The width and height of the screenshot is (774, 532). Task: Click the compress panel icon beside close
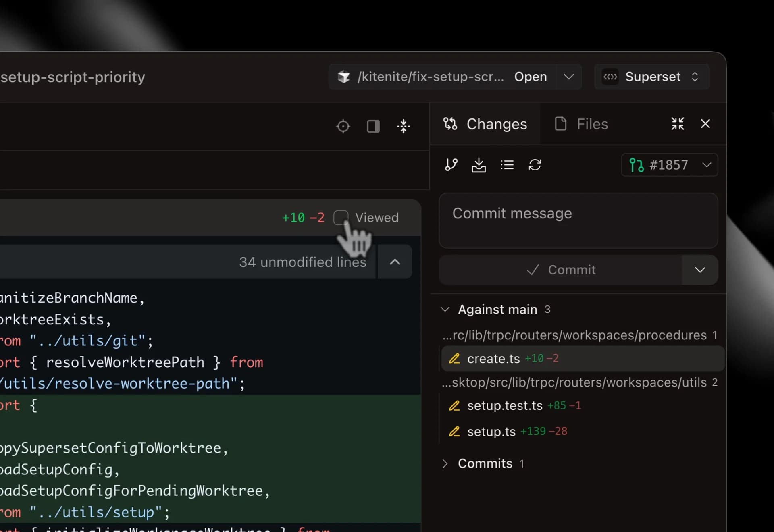click(x=678, y=124)
